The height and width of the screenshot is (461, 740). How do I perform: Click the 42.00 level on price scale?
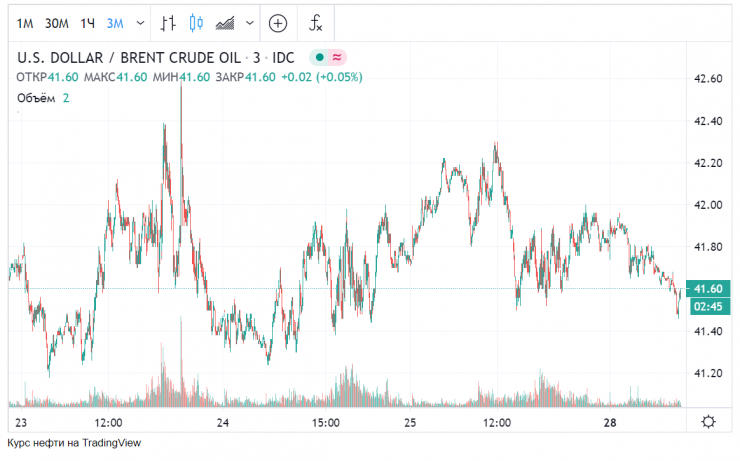click(x=707, y=205)
